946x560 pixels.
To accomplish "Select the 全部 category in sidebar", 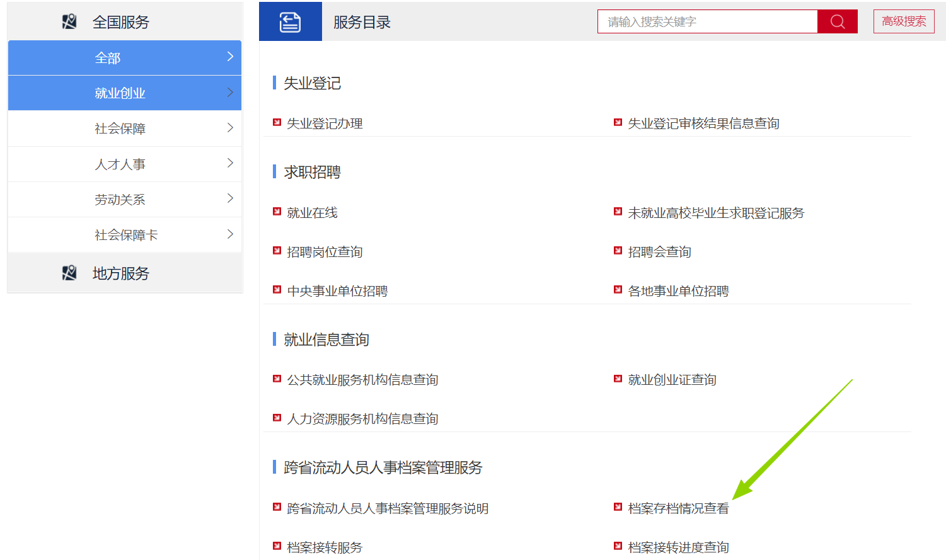I will 108,58.
